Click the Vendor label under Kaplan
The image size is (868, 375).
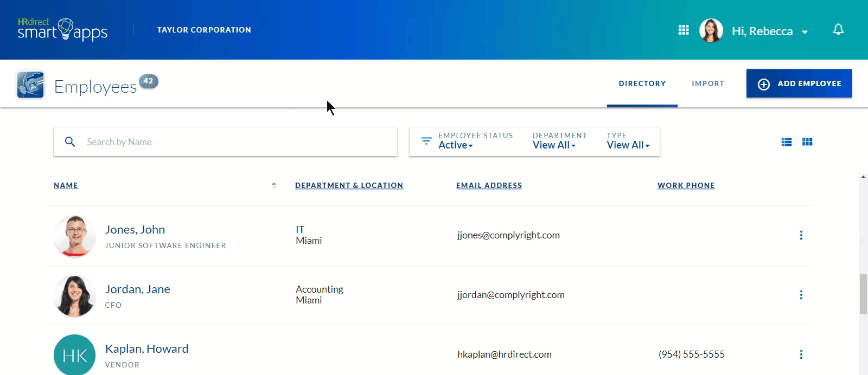[122, 365]
